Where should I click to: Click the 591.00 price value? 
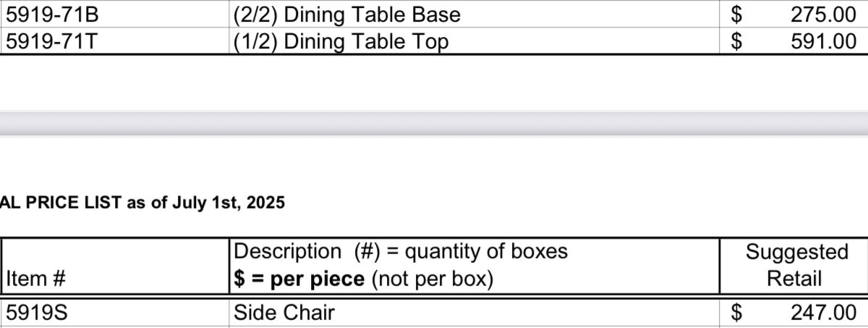824,41
